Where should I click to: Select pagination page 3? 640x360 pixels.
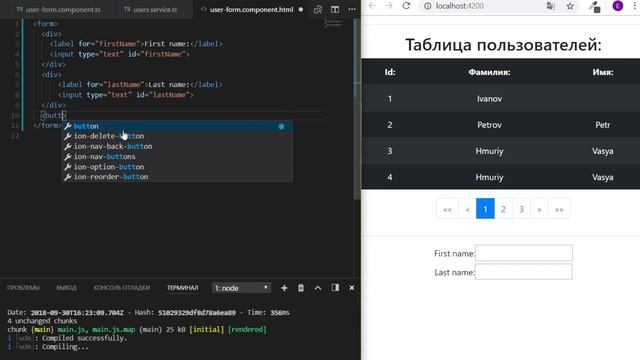tap(521, 209)
